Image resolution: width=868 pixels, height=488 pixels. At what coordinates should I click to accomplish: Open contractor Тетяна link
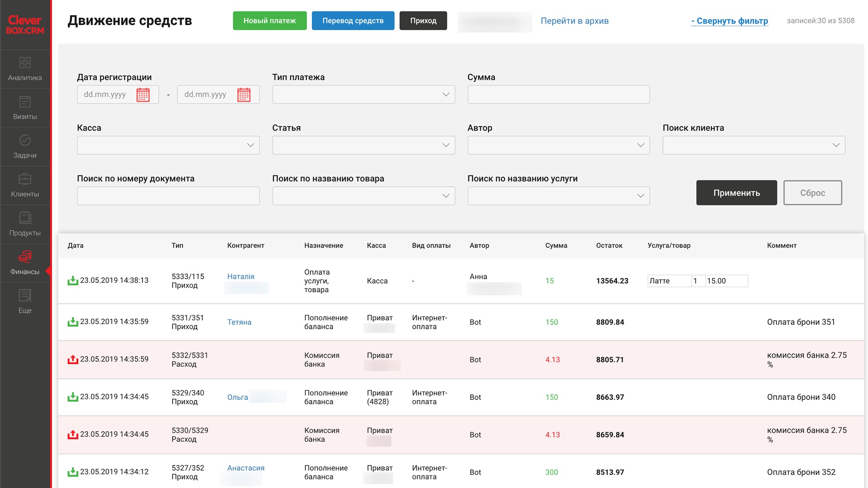coord(239,322)
